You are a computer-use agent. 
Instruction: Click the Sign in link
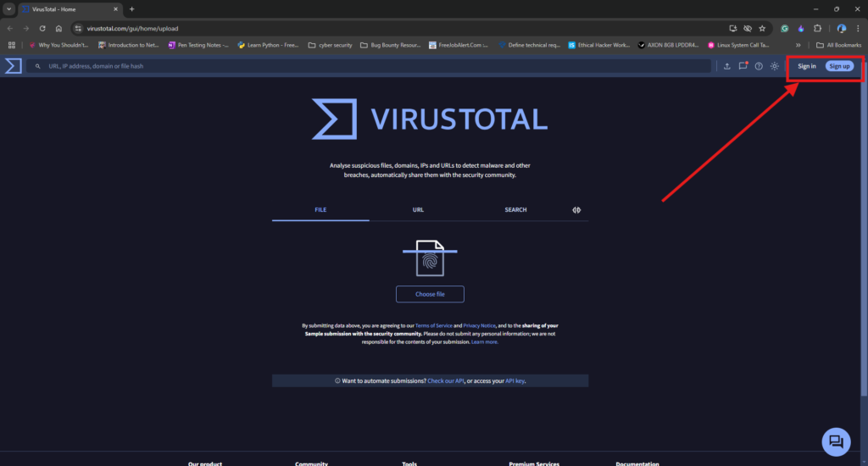tap(807, 66)
